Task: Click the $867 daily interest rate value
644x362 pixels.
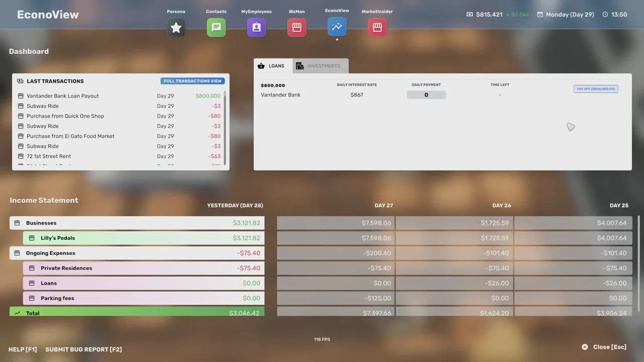Action: 357,95
